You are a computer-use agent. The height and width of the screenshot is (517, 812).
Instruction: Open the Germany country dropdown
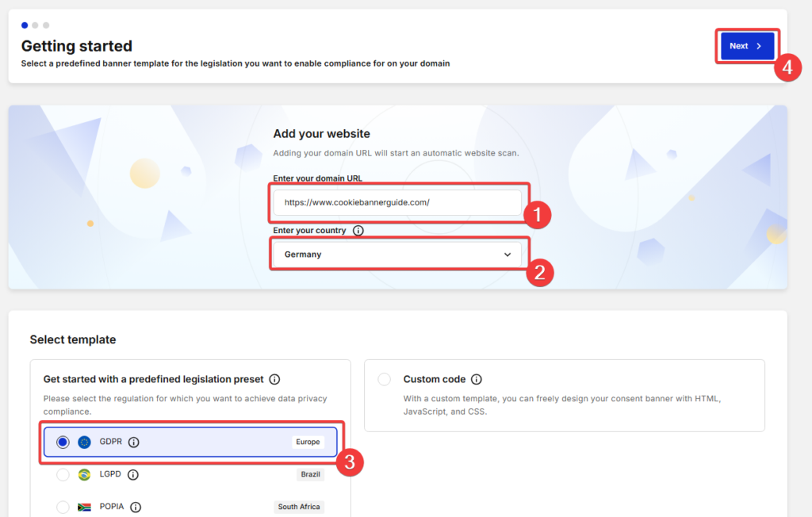396,255
